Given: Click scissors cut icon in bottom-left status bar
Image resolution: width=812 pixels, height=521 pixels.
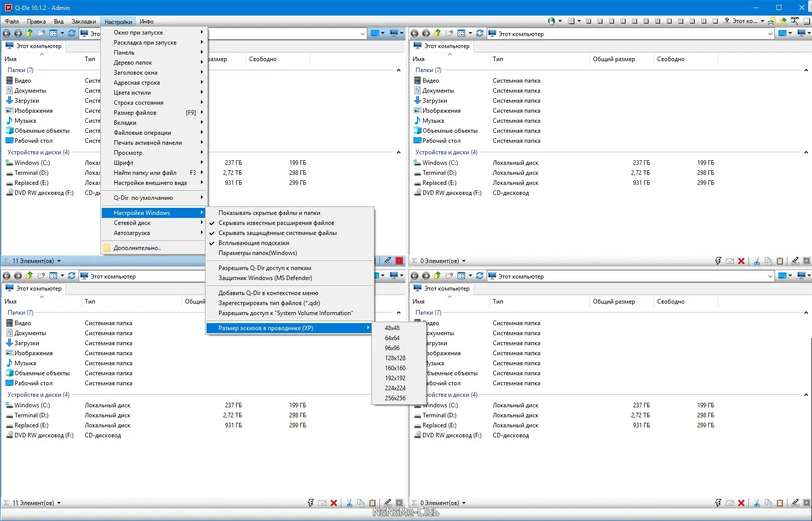Looking at the screenshot, I should tap(349, 503).
